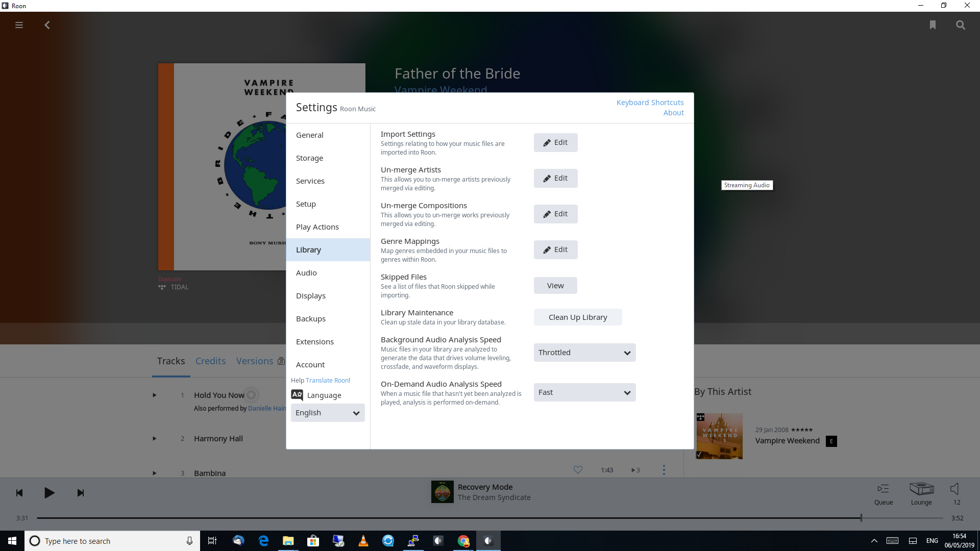Skip to the previous track
This screenshot has width=980, height=551.
pos(19,493)
